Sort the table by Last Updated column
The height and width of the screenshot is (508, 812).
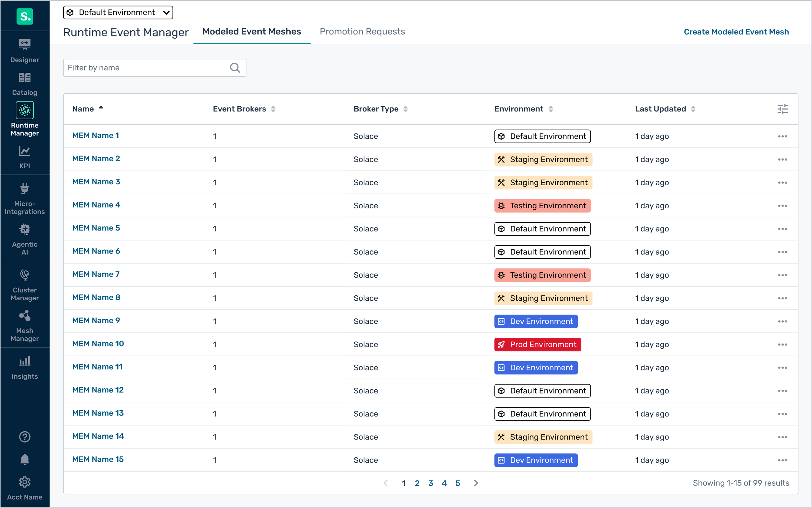coord(693,109)
